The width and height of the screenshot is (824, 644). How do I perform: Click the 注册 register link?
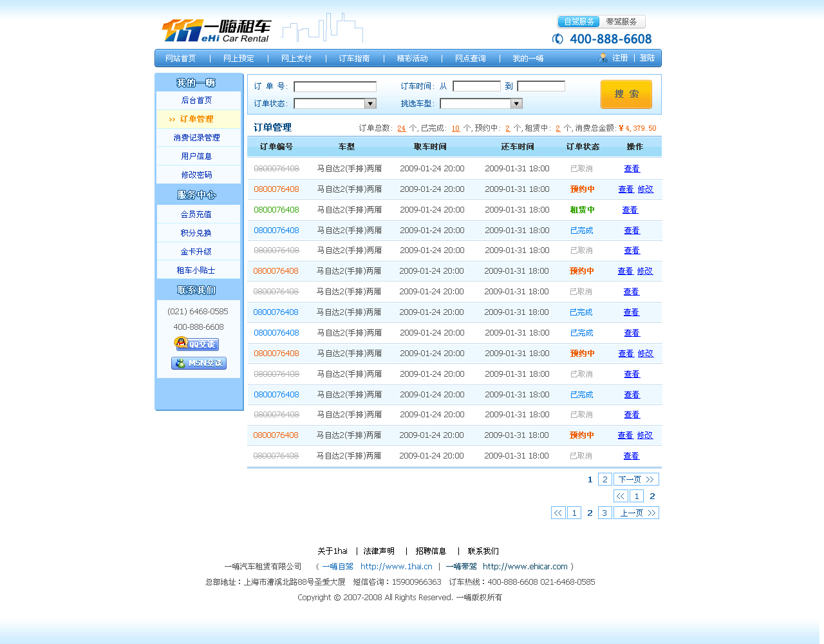tap(620, 58)
